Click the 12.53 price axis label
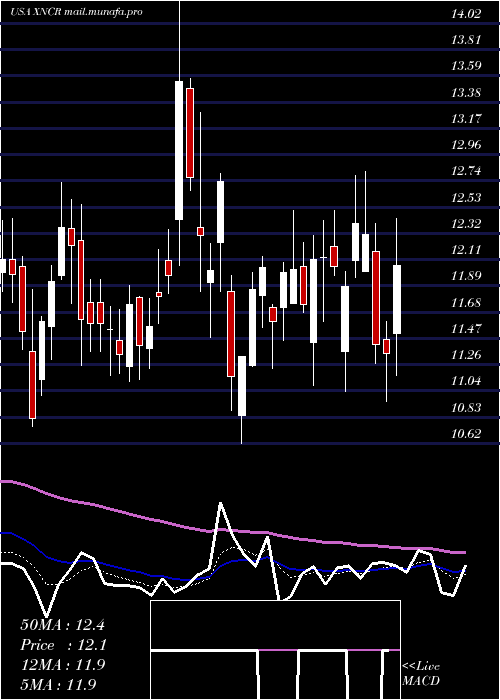The image size is (500, 700). [x=466, y=197]
